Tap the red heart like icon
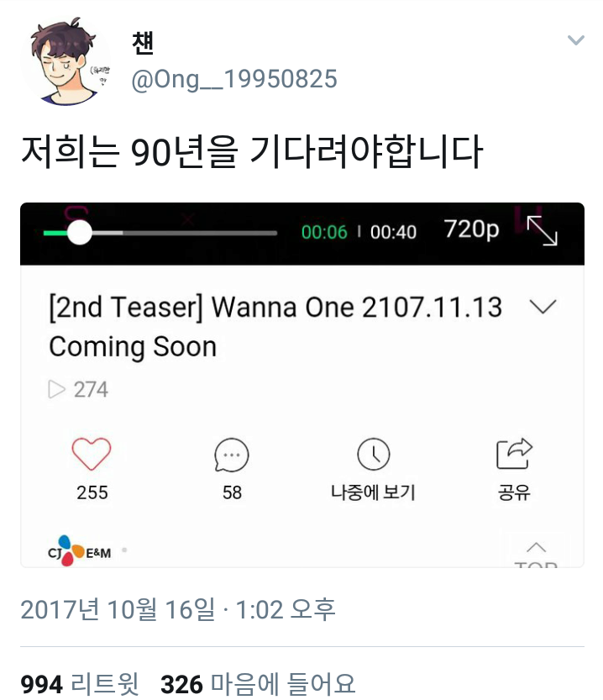Screen dimensions: 603x700 (92, 454)
